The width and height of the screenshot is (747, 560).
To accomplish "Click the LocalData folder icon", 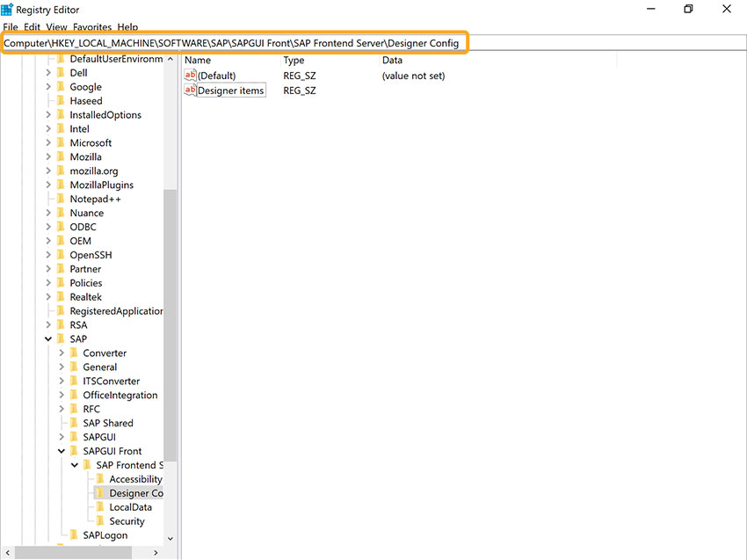I will pyautogui.click(x=100, y=507).
